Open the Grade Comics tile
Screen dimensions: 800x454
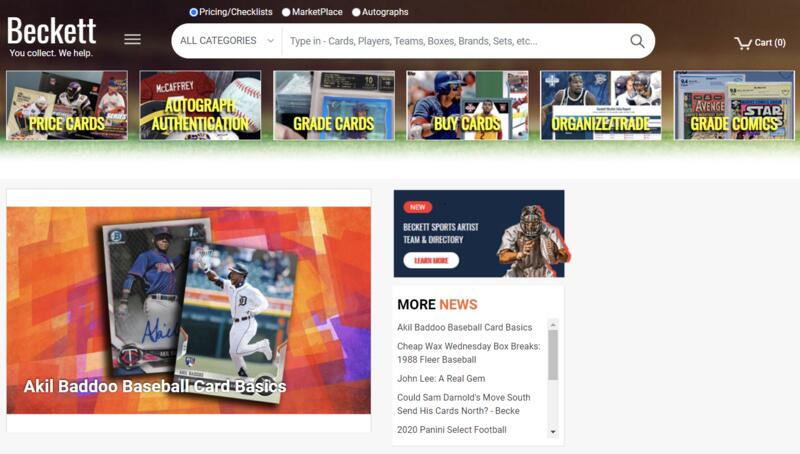tap(733, 105)
